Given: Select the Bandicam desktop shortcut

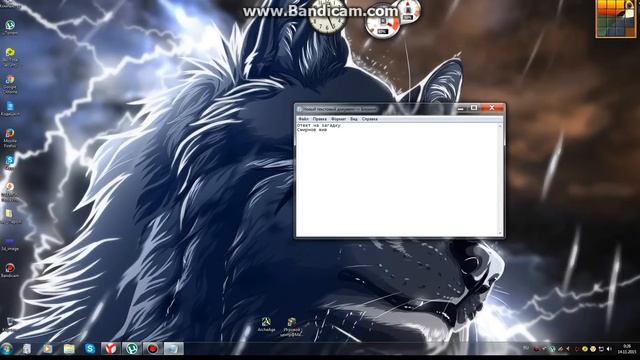Looking at the screenshot, I should (x=10, y=270).
